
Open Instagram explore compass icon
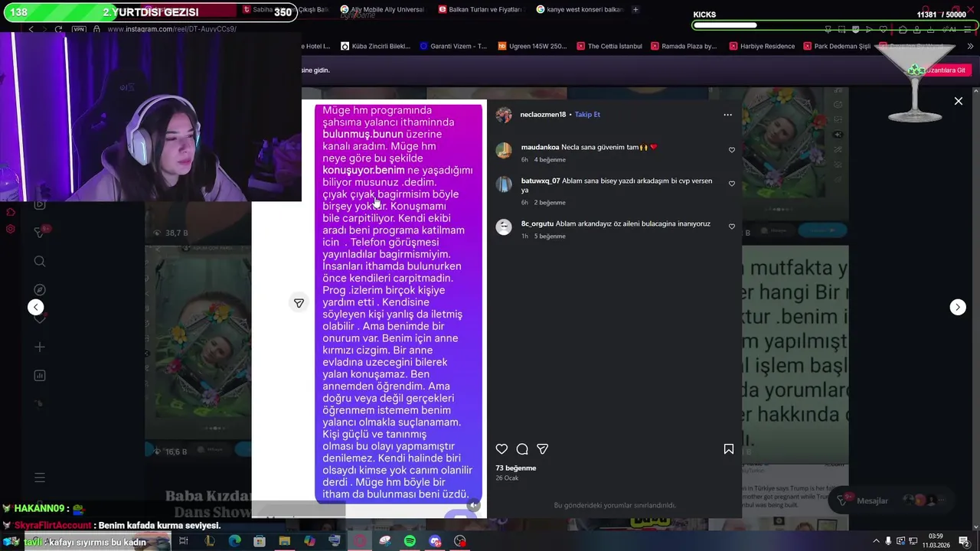click(40, 290)
